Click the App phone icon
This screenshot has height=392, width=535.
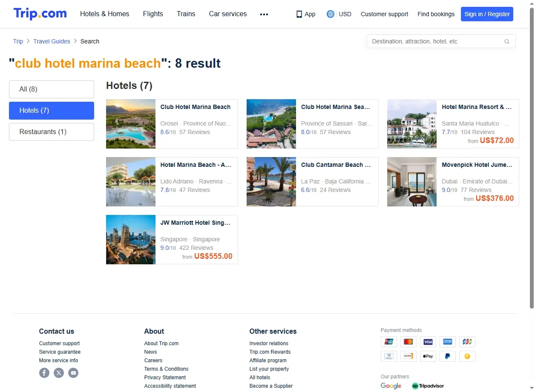(299, 14)
